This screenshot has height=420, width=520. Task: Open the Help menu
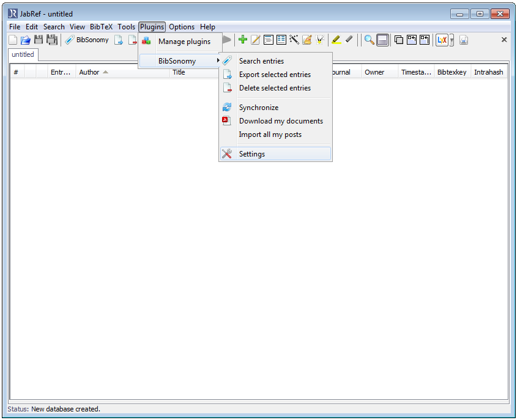point(207,27)
